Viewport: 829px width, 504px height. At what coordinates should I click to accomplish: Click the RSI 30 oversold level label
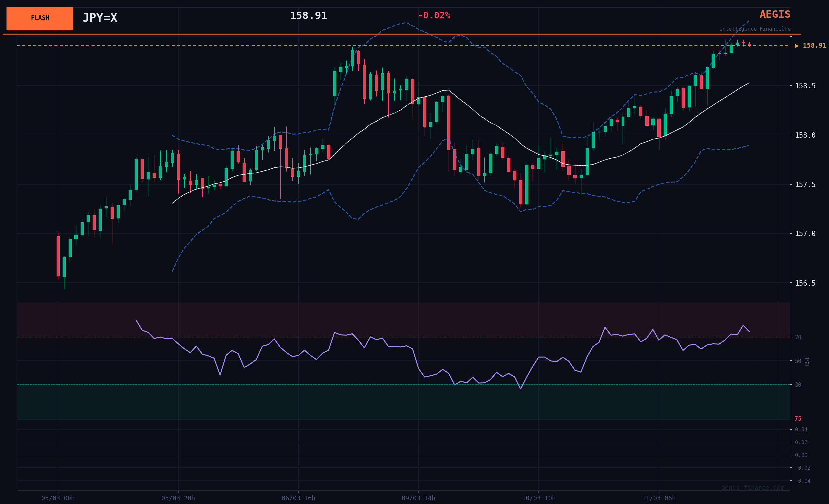[798, 385]
